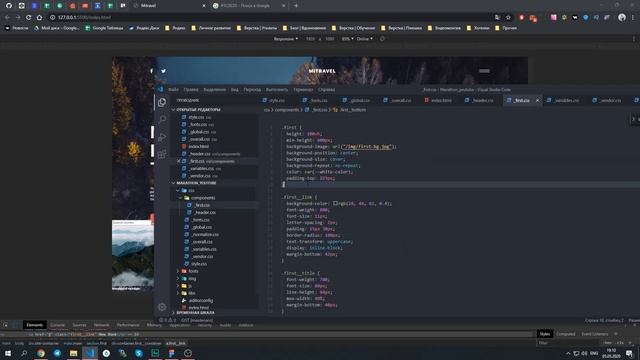Open the zoom percentage dropdown in device toolbar
640x360 pixels.
[x=347, y=39]
